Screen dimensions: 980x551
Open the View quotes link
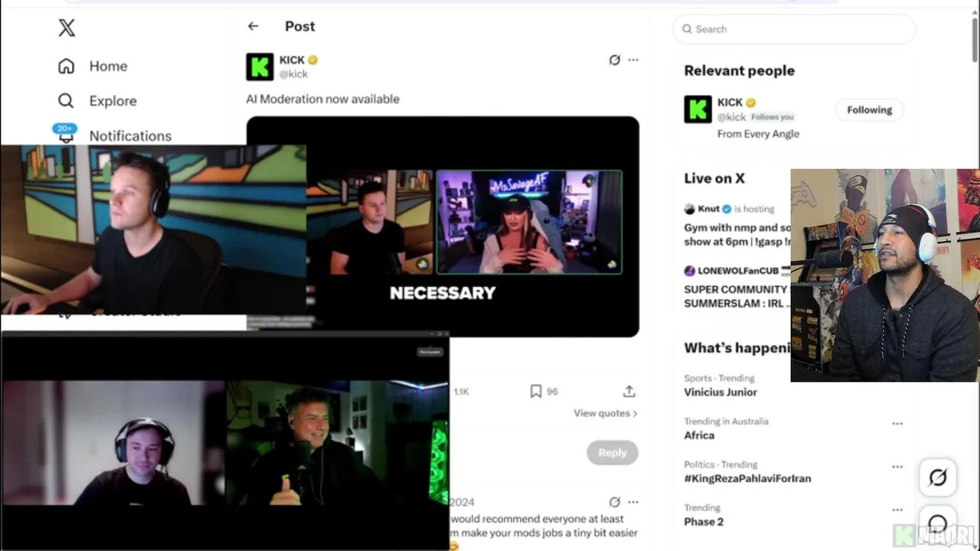pos(606,413)
